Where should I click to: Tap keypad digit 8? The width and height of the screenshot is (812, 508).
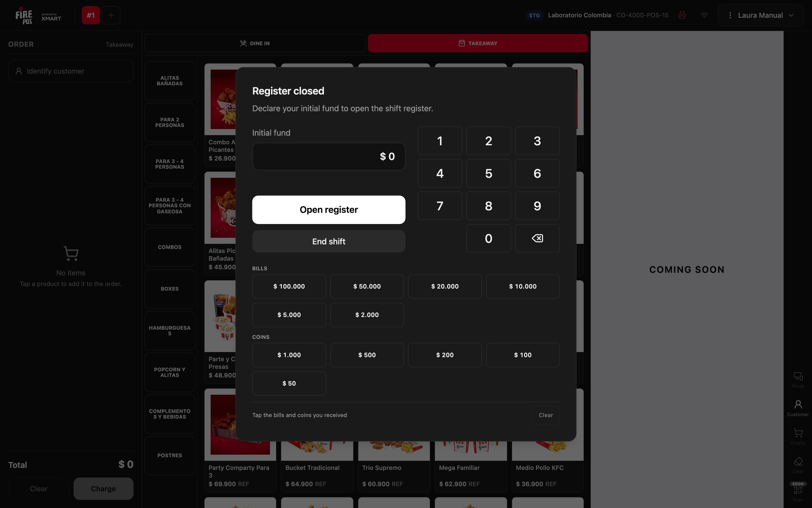pos(488,206)
